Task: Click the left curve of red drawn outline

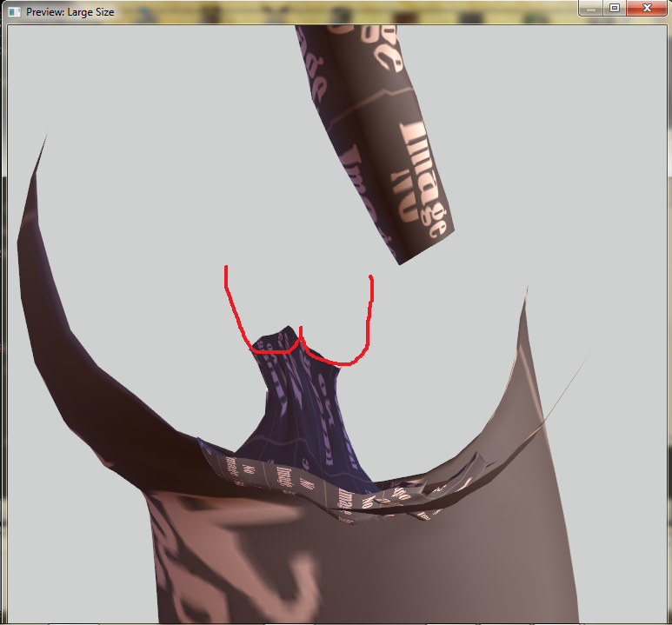Action: click(x=240, y=317)
